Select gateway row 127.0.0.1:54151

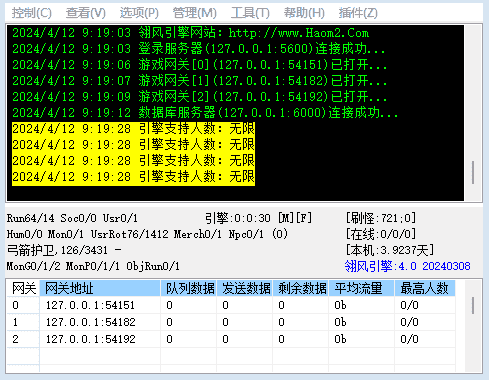(231, 305)
